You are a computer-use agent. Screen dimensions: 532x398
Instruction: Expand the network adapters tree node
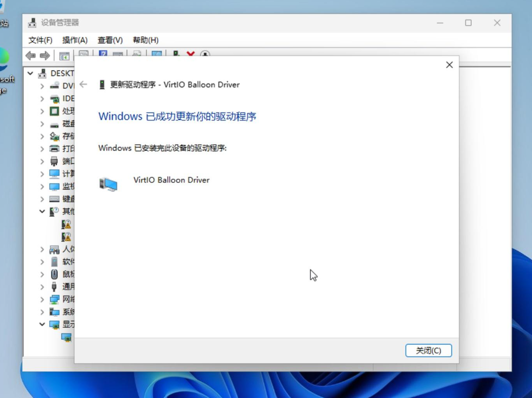coord(42,299)
